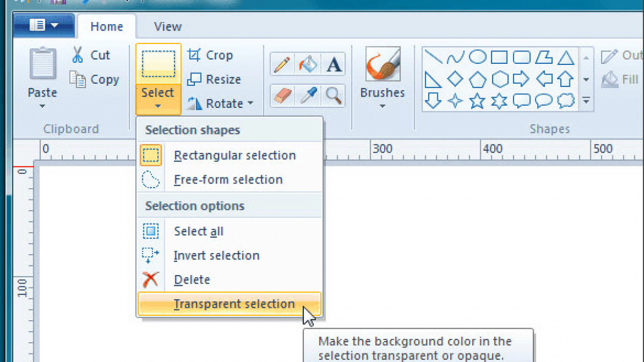Choose the Diamond shape
Image resolution: width=644 pixels, height=362 pixels.
click(x=455, y=79)
